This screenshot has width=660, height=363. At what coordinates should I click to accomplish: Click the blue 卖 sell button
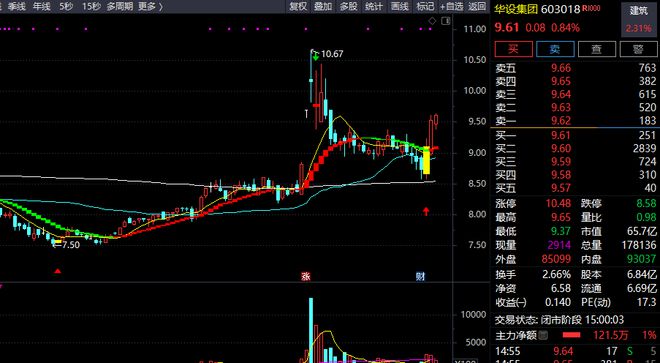point(555,49)
